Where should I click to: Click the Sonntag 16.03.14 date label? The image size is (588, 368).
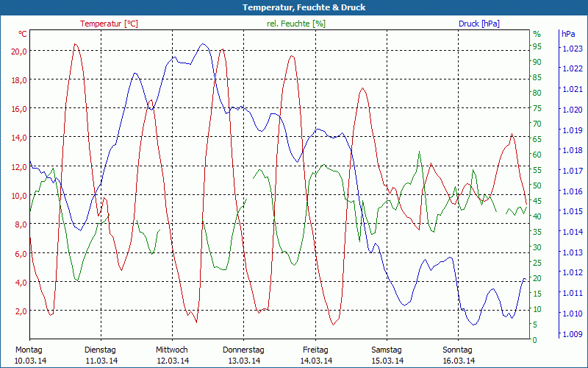pyautogui.click(x=459, y=355)
